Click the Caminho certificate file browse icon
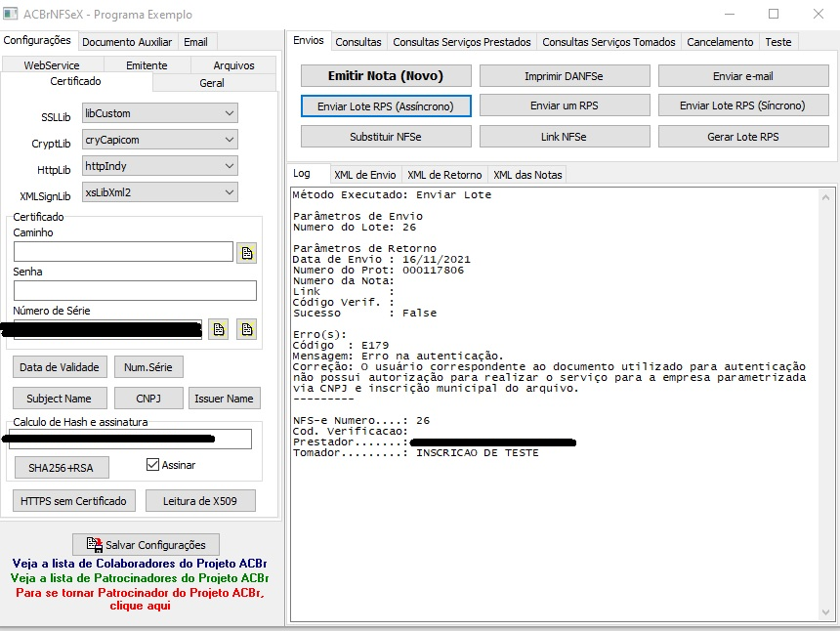The image size is (840, 631). pyautogui.click(x=246, y=253)
